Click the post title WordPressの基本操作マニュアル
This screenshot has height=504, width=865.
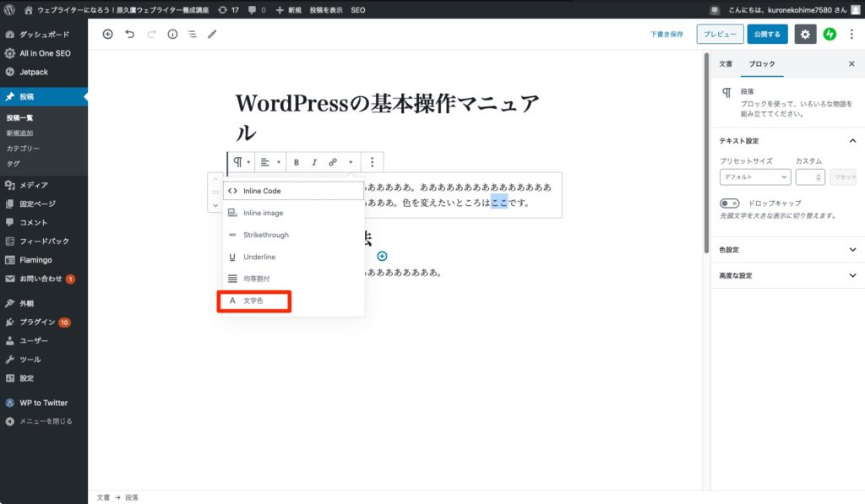387,117
